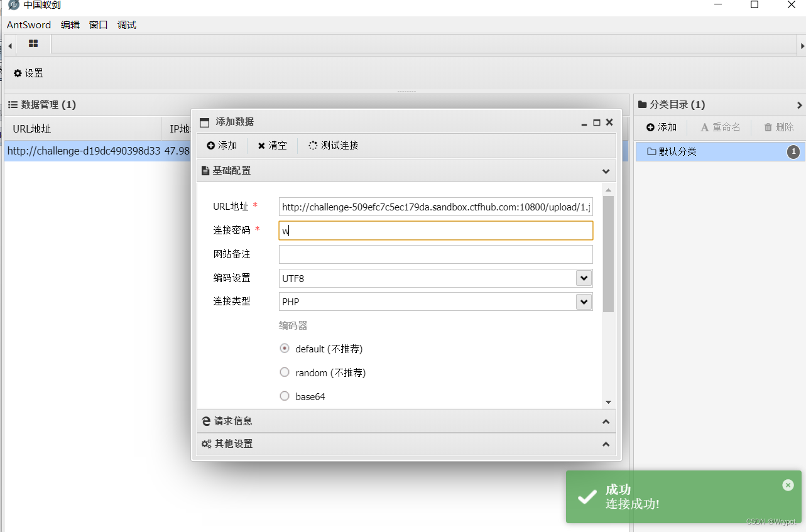Maximize the 添加数据 dialog
The height and width of the screenshot is (532, 806).
[x=597, y=122]
